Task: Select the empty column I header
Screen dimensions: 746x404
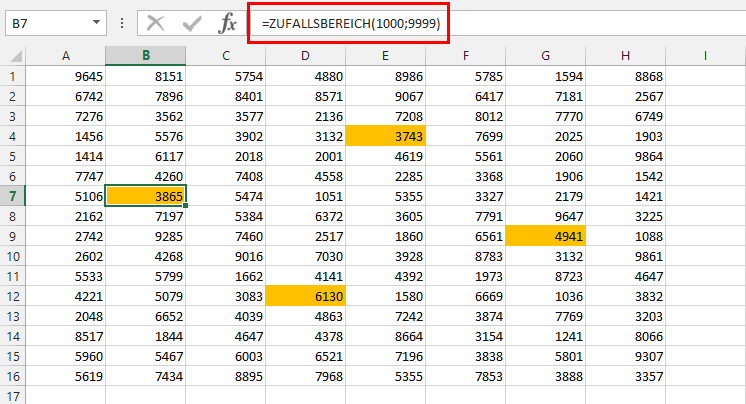Action: 705,55
